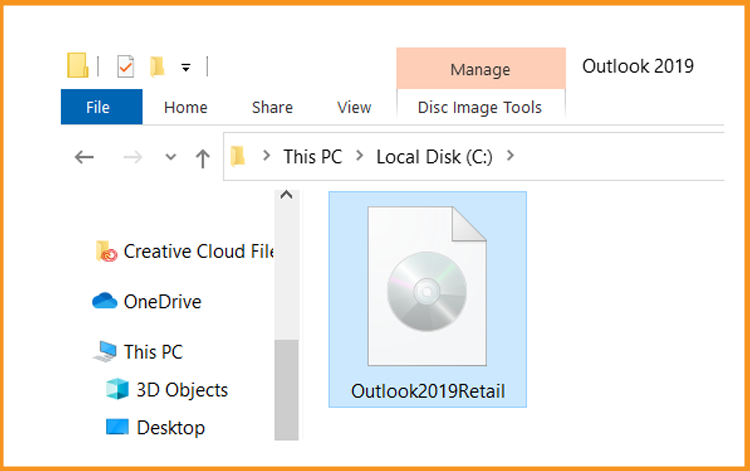Click the folder icon in the address bar
Screen dimensions: 750x471
click(x=238, y=156)
